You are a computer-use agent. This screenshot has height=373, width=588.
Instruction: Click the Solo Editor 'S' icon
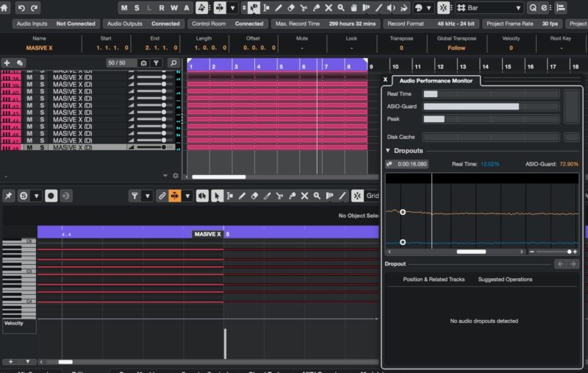(24, 196)
